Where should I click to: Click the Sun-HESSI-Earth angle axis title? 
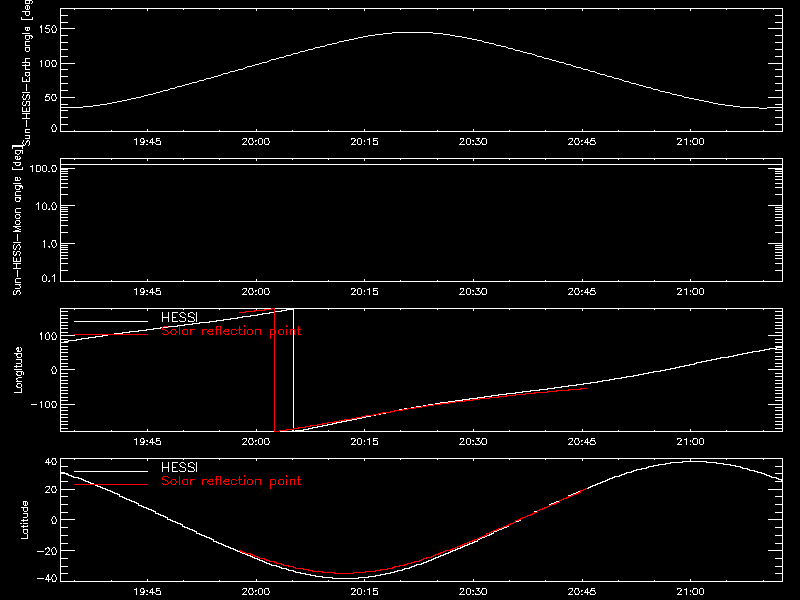[x=27, y=72]
